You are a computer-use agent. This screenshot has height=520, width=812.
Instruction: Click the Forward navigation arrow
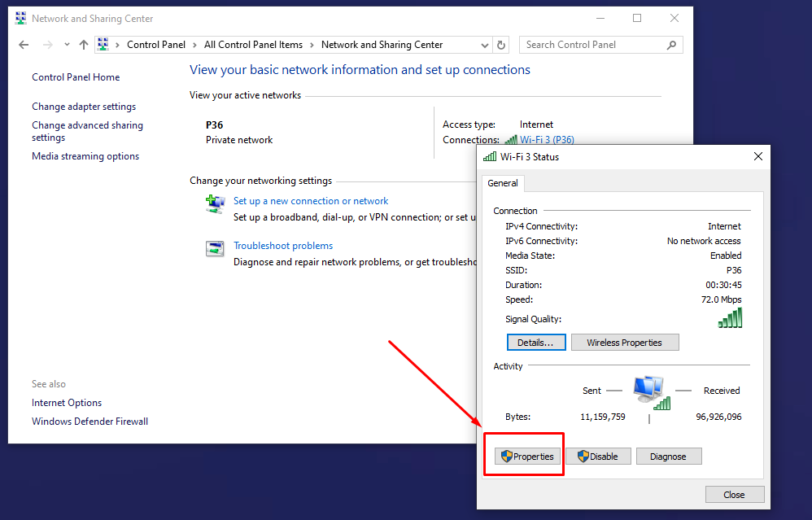point(48,45)
